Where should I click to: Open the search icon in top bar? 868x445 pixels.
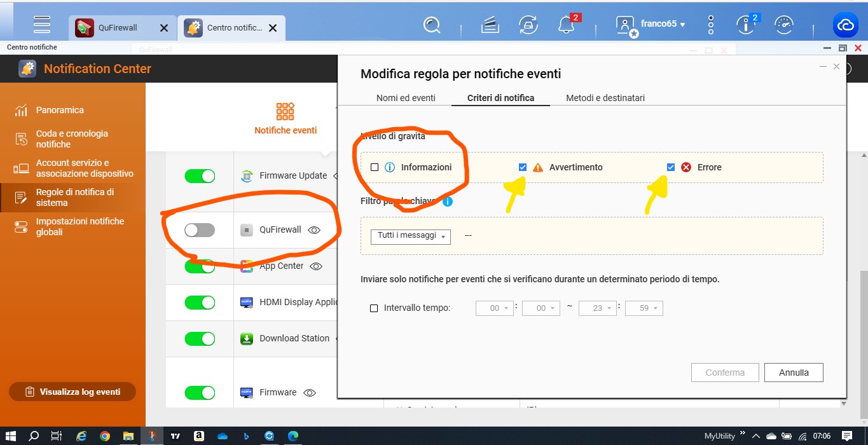pyautogui.click(x=432, y=25)
